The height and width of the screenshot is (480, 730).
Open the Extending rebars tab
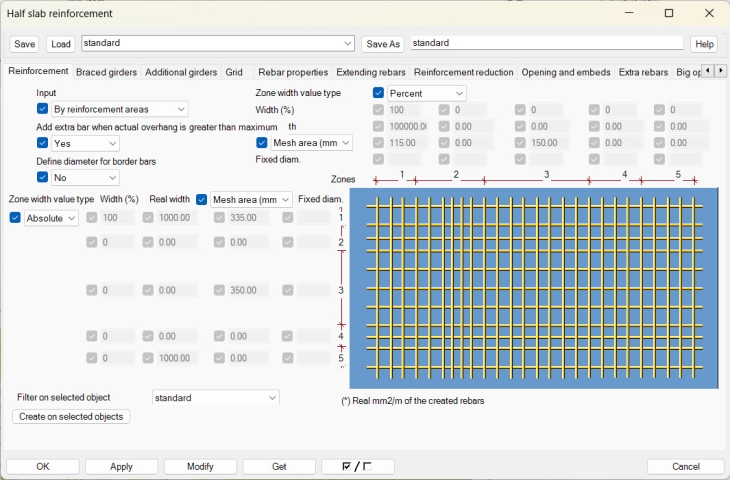[x=371, y=72]
